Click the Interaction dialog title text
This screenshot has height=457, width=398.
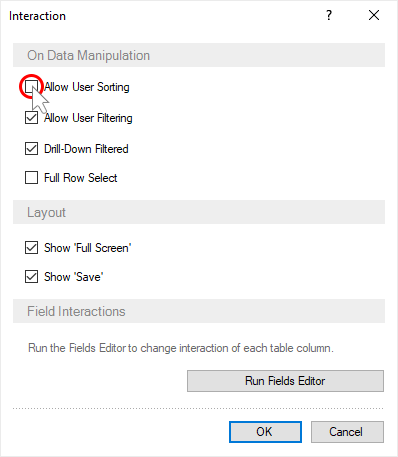click(37, 16)
